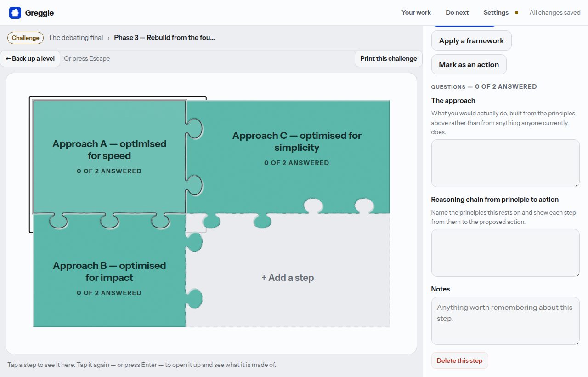Open The debating final breadcrumb
The width and height of the screenshot is (588, 377).
(76, 38)
